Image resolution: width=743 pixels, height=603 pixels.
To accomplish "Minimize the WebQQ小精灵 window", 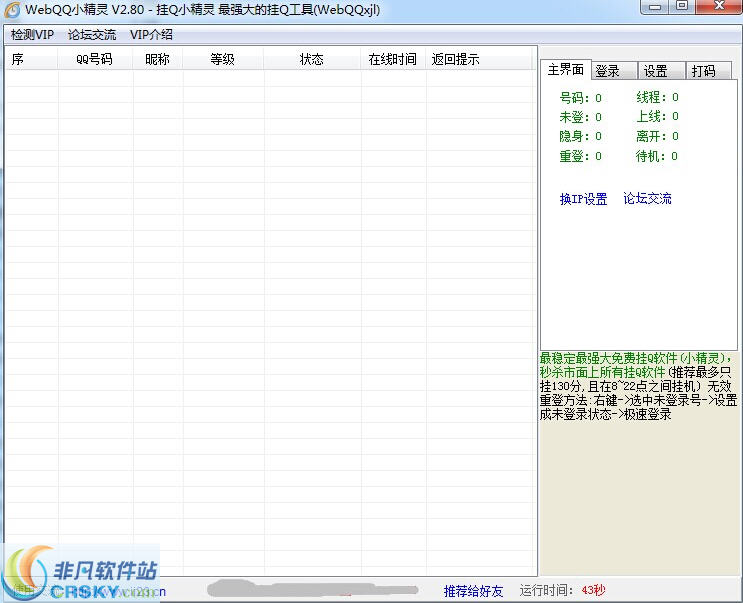I will point(655,7).
